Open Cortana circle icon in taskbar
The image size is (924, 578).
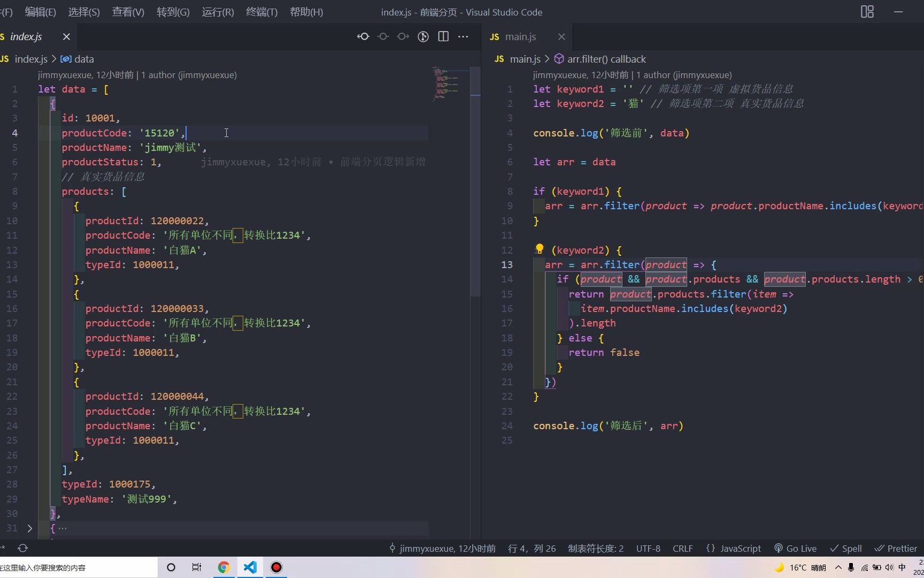pos(171,567)
